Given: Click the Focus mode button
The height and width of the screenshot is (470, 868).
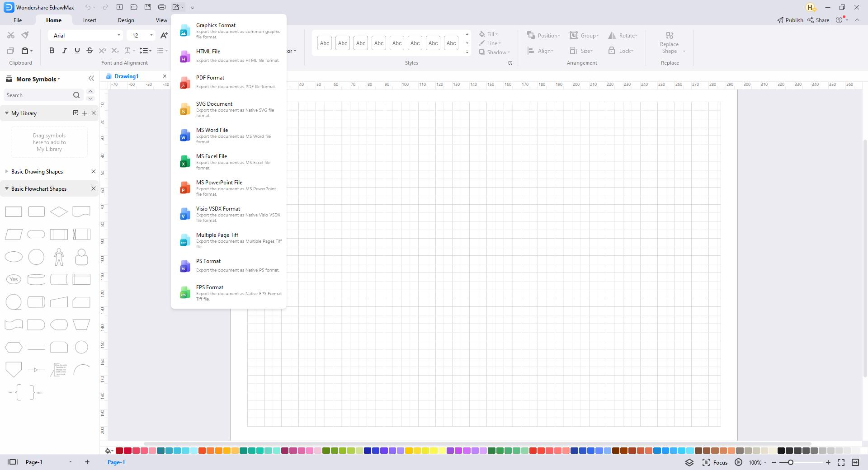Looking at the screenshot, I should pyautogui.click(x=715, y=462).
